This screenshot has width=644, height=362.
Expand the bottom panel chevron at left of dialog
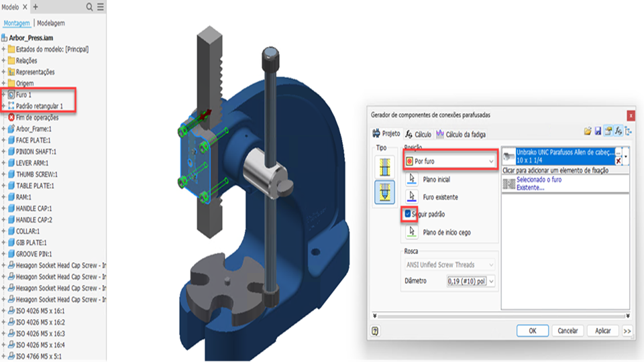(x=374, y=316)
